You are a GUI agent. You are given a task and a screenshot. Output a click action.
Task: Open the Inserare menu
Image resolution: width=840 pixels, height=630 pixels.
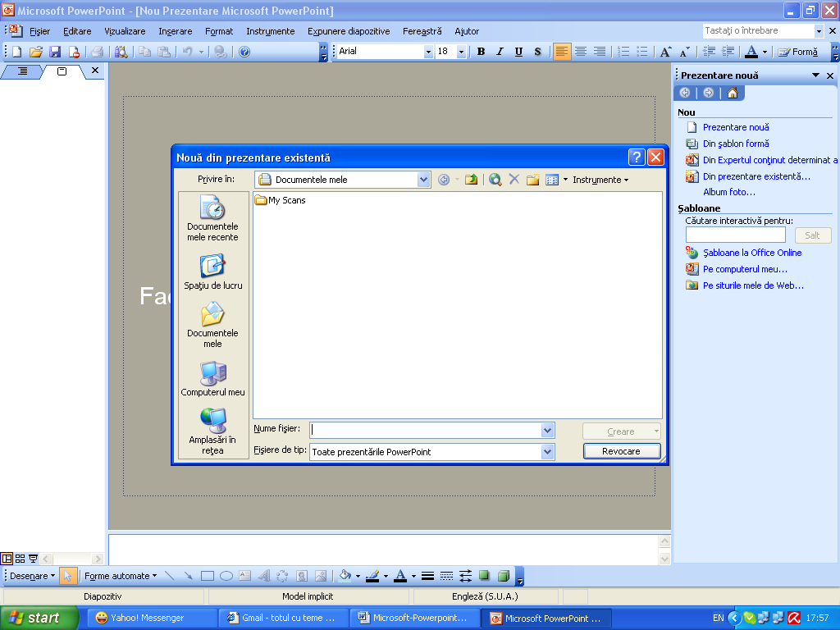pyautogui.click(x=176, y=31)
